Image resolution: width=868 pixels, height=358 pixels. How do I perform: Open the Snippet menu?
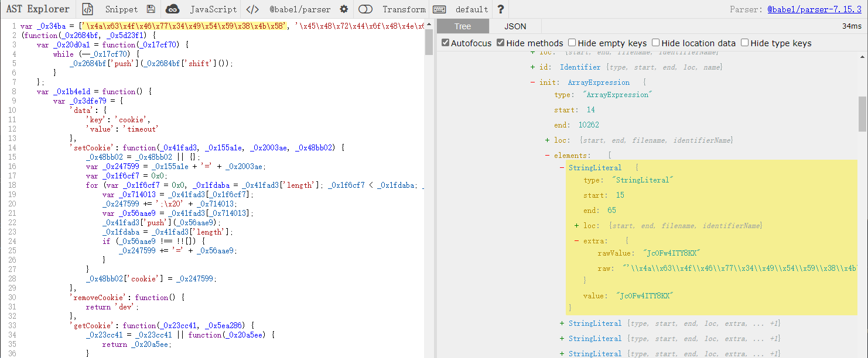click(121, 9)
